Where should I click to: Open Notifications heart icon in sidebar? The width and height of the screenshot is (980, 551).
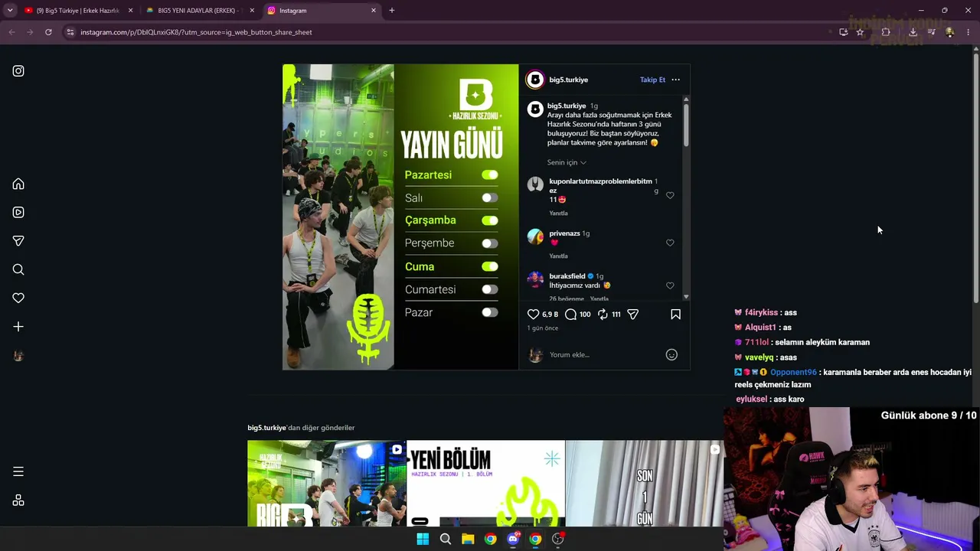point(18,298)
